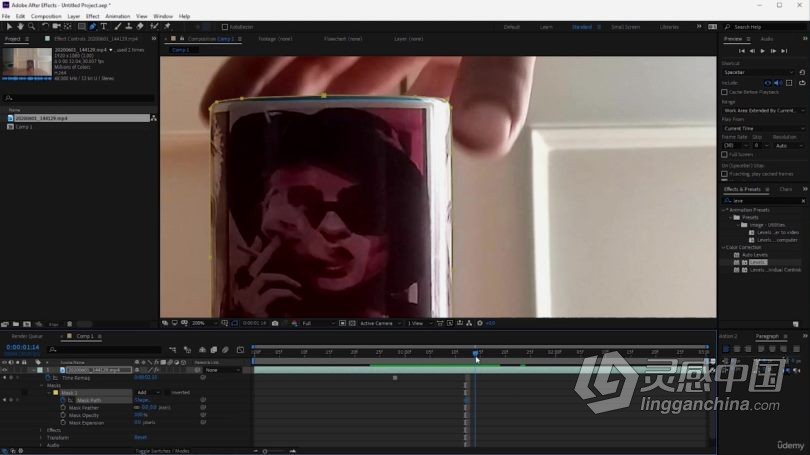Open the 1 View layout dropdown
810x455 pixels.
pos(419,323)
